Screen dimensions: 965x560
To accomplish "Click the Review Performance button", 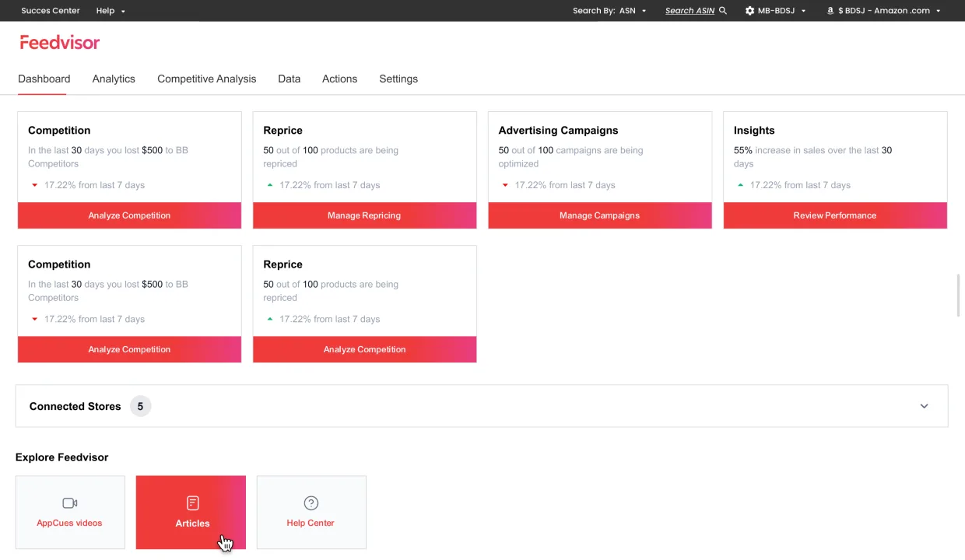I will 835,215.
